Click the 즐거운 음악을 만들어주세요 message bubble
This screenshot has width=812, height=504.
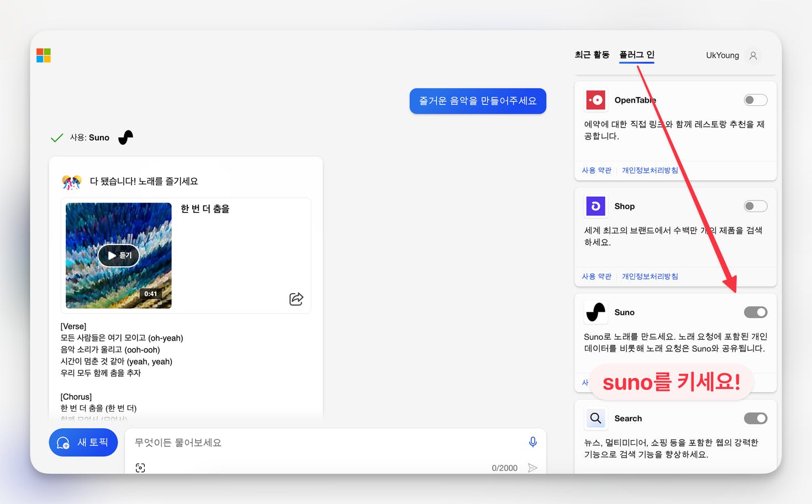478,101
